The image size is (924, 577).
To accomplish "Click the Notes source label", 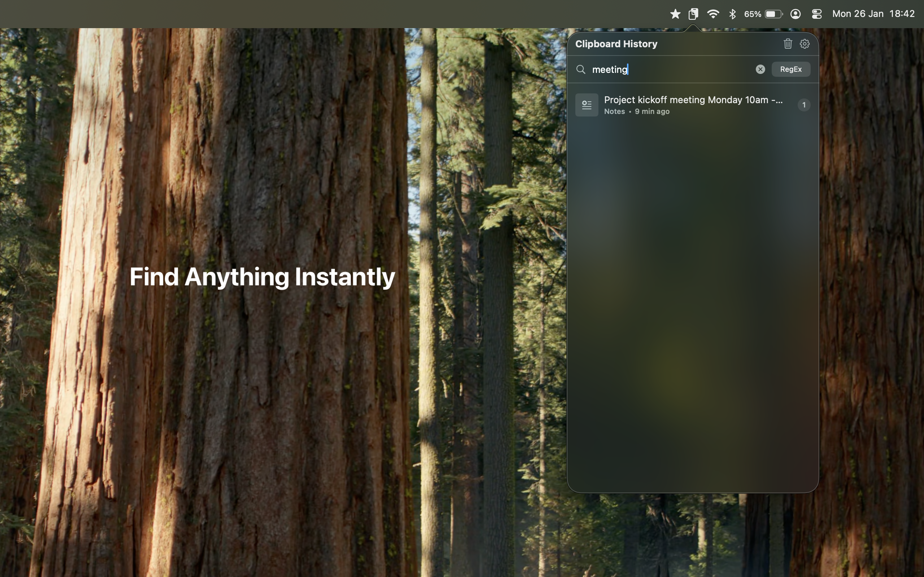I will (614, 111).
